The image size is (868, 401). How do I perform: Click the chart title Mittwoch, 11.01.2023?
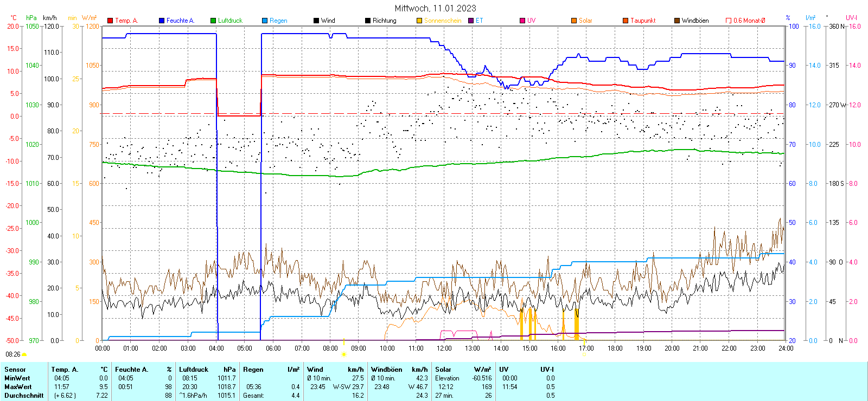[x=435, y=8]
